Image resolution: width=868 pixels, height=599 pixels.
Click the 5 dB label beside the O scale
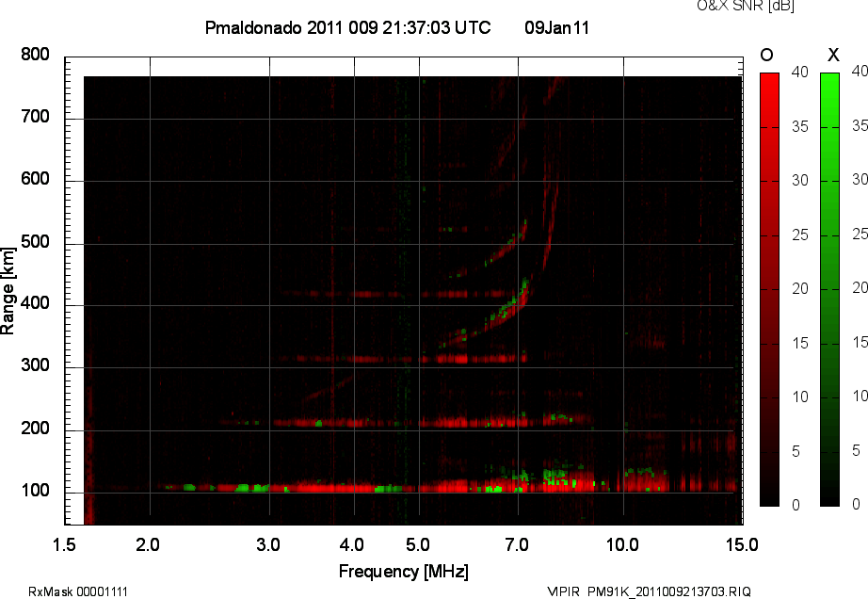click(x=796, y=452)
